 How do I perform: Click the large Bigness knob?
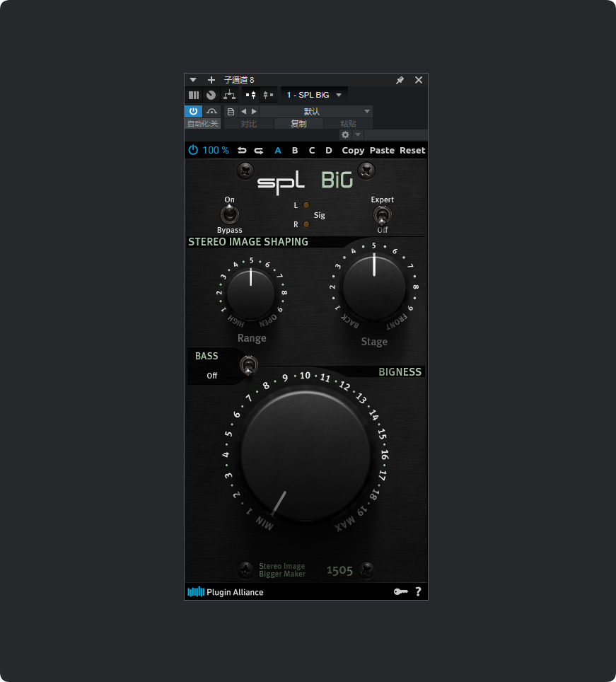306,456
